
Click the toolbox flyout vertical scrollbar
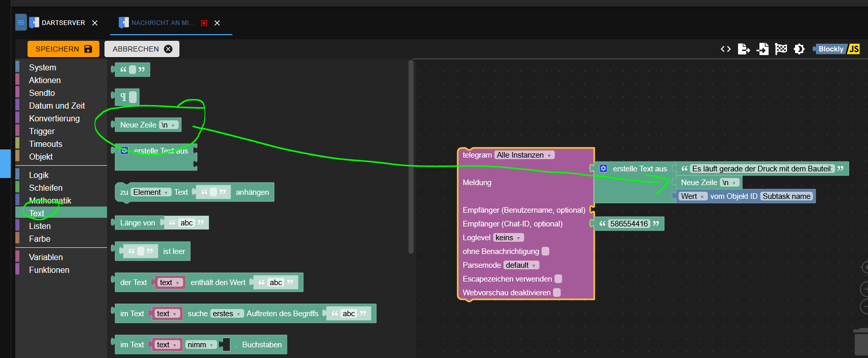pos(411,157)
